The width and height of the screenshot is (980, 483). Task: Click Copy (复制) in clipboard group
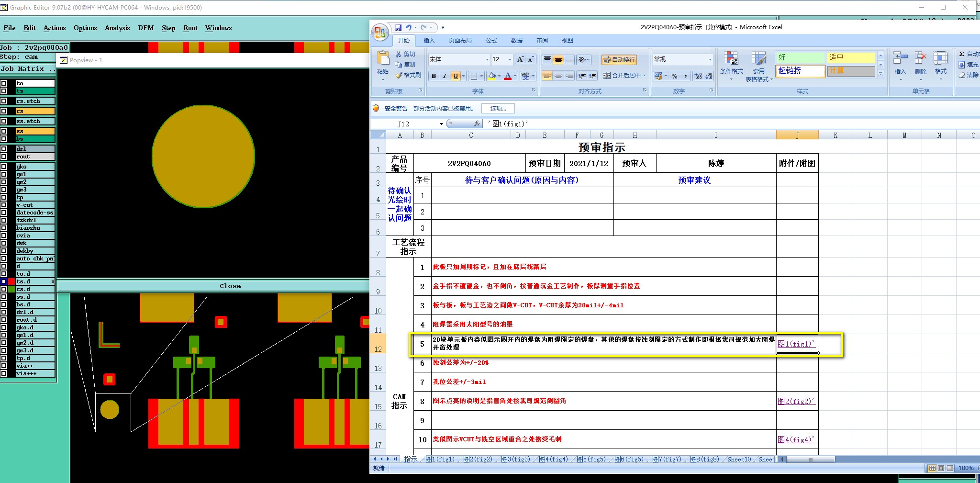click(x=405, y=64)
